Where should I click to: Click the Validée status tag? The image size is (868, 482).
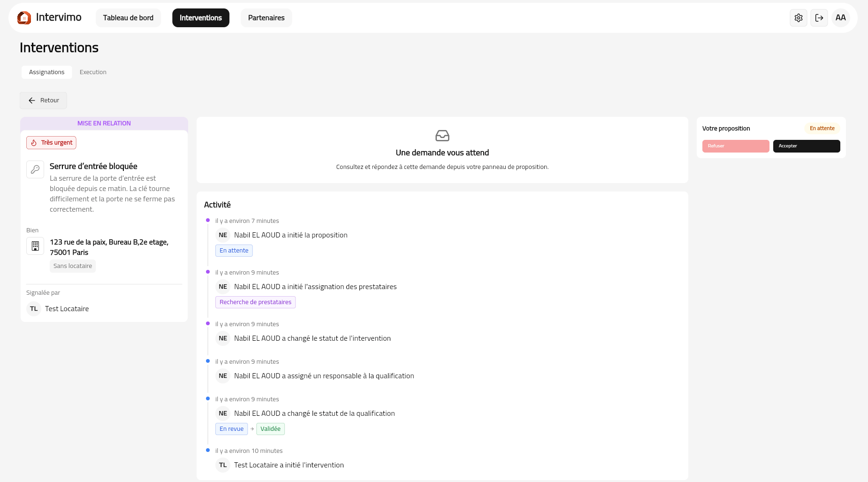pyautogui.click(x=270, y=429)
